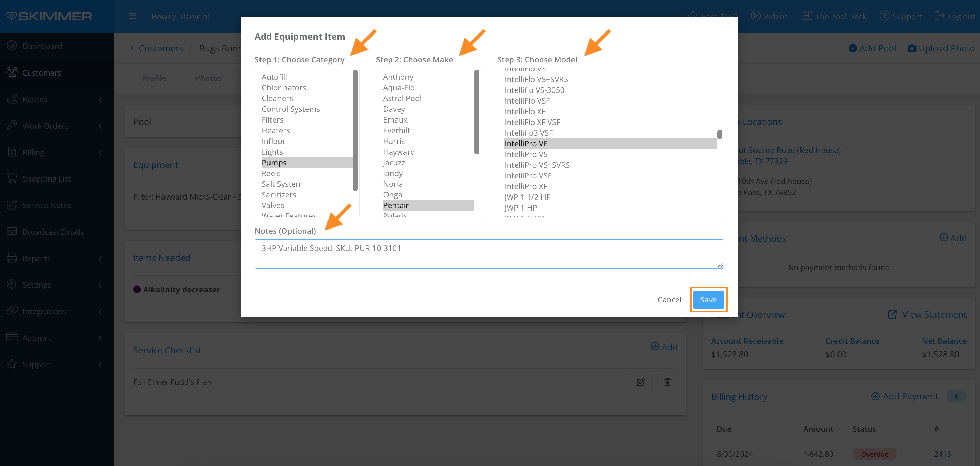Select Jandy in make list
The height and width of the screenshot is (466, 980).
(x=428, y=173)
